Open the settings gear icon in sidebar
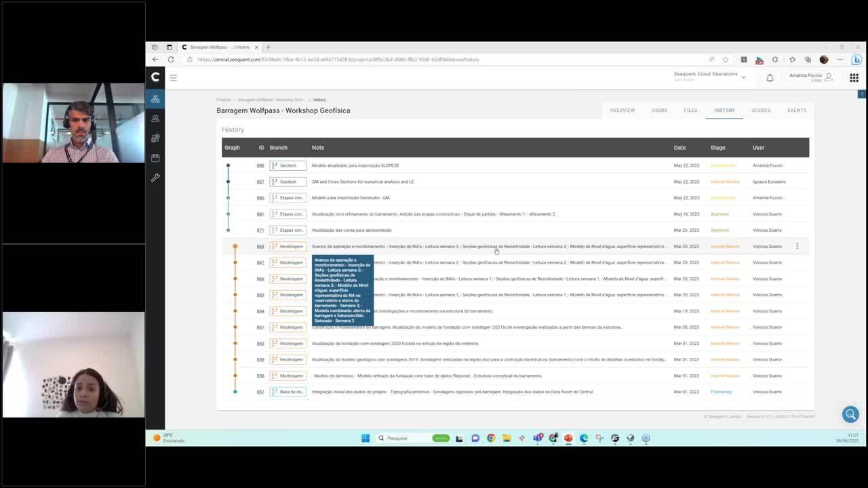868x488 pixels. [155, 138]
